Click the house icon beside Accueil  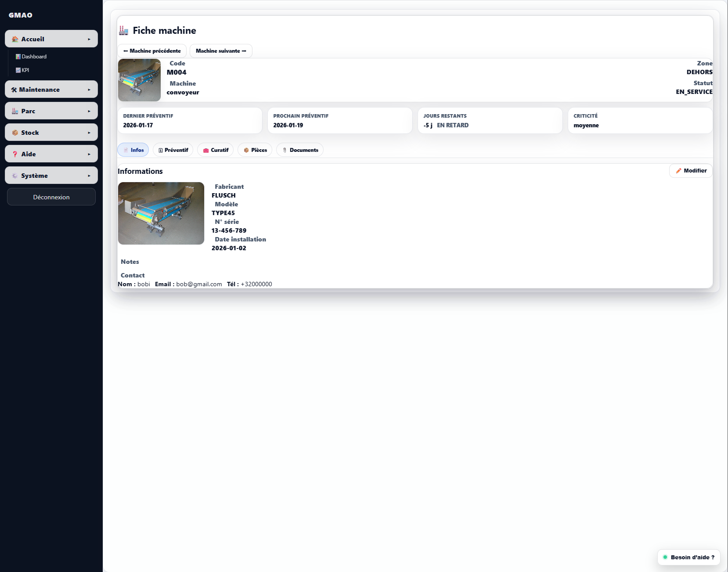tap(15, 39)
